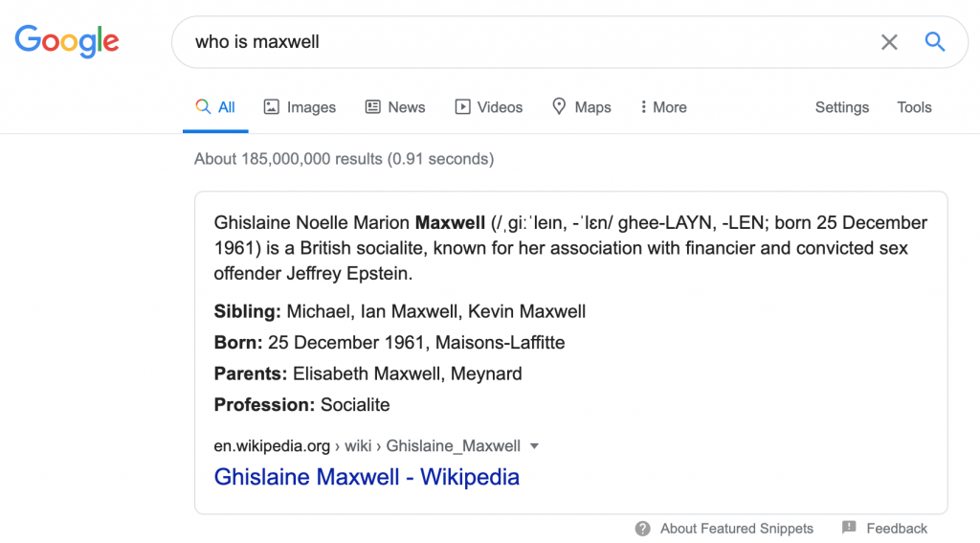Screen dimensions: 980x543
Task: Expand the arrow beside Ghislaine_Maxwell URL
Action: point(535,445)
